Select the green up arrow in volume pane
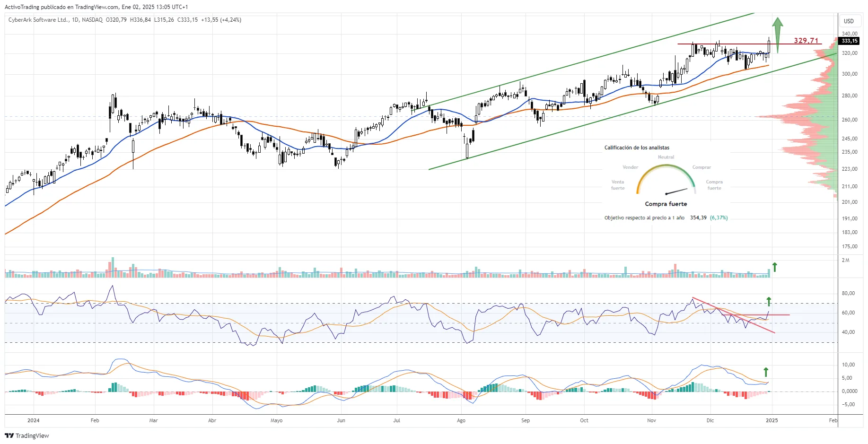Viewport: 868px width, 444px height. (774, 267)
